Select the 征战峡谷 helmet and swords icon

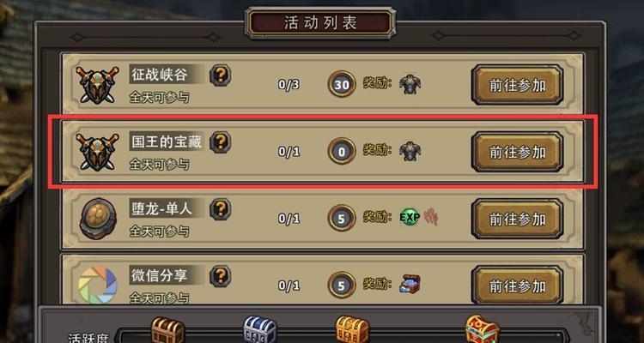97,85
